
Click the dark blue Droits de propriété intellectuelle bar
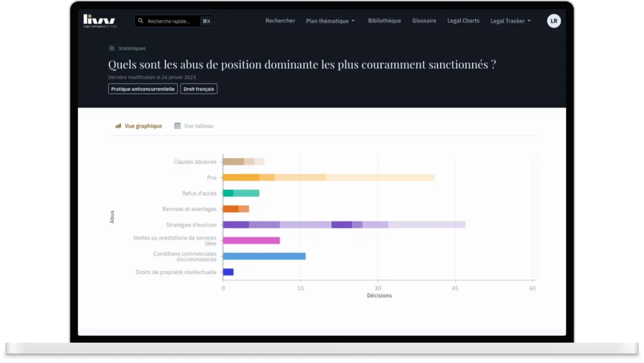228,272
